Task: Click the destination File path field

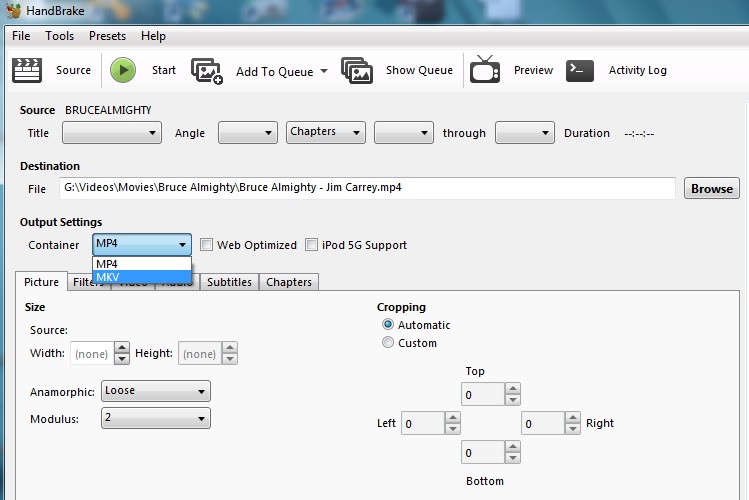Action: (x=367, y=187)
